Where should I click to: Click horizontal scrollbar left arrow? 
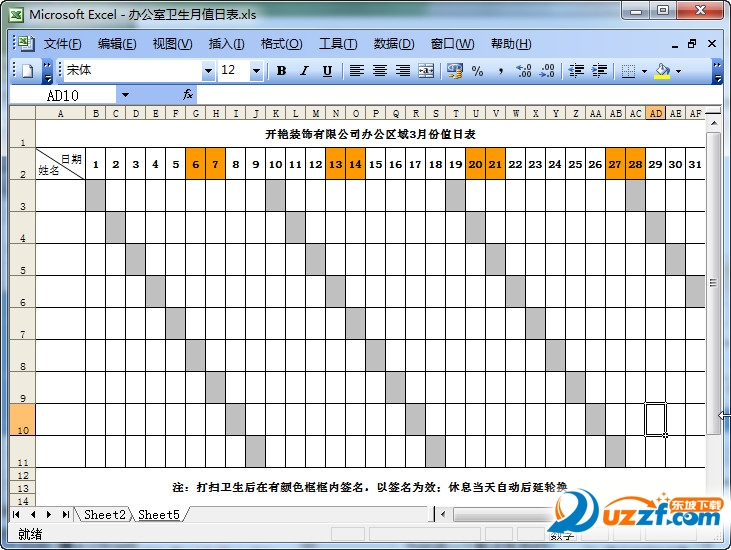[x=443, y=515]
